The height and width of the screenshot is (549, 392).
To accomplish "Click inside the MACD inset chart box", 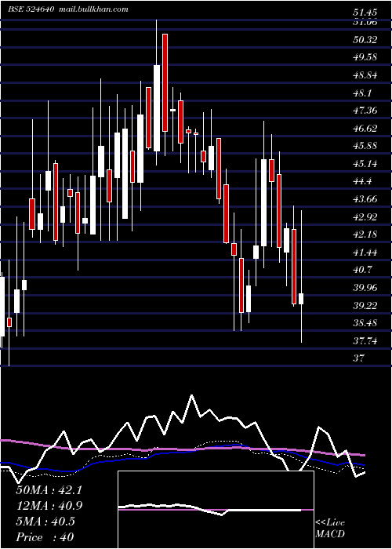I will click(216, 510).
